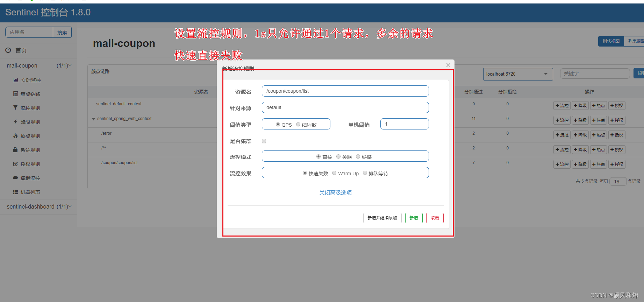
Task: Open 系统规则 menu item
Action: click(x=30, y=150)
